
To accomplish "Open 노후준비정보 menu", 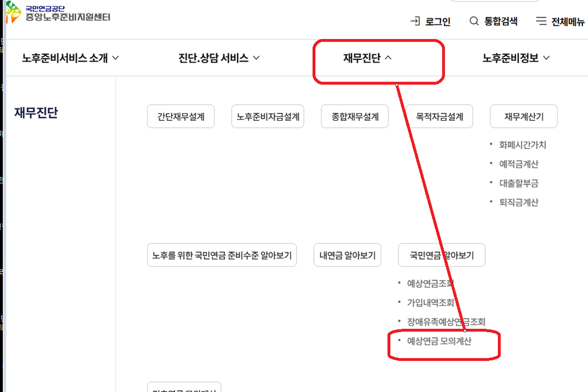I will click(x=510, y=58).
